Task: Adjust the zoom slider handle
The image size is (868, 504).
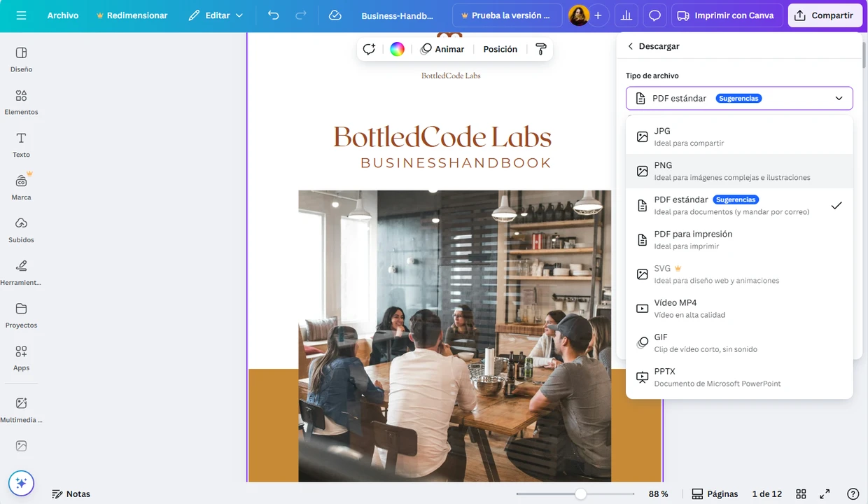Action: pyautogui.click(x=580, y=493)
